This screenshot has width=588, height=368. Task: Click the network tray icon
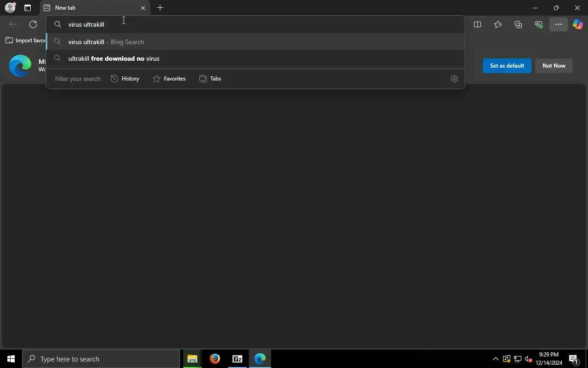tap(518, 359)
